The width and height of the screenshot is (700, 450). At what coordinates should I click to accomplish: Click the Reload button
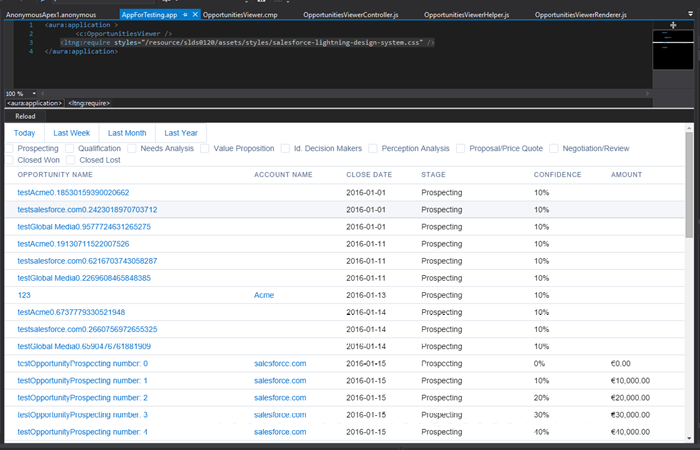[25, 116]
